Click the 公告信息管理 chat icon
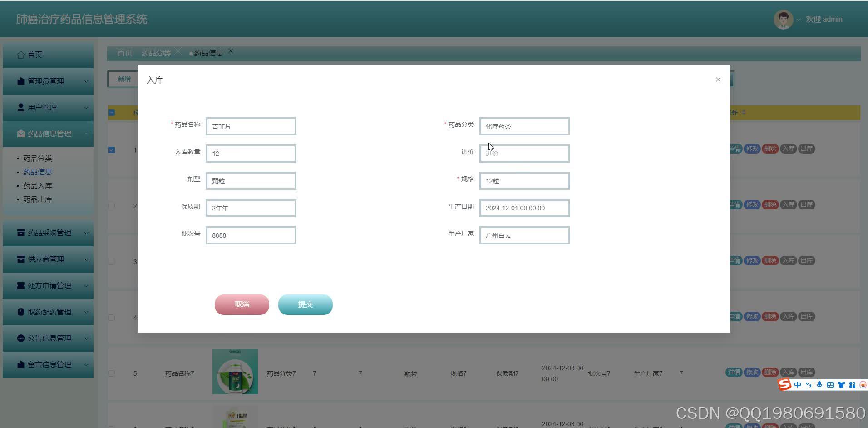Viewport: 868px width, 428px height. (x=21, y=338)
